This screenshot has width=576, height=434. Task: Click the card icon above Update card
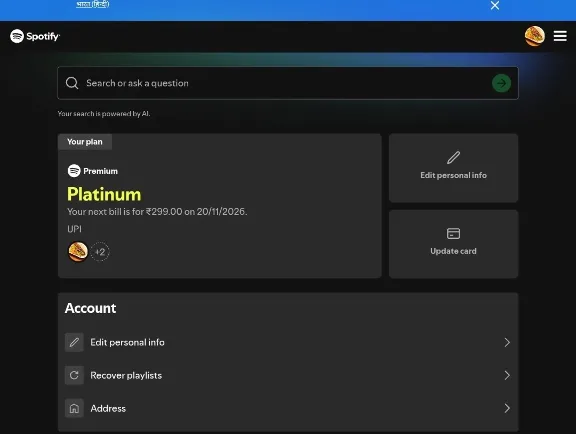[453, 233]
